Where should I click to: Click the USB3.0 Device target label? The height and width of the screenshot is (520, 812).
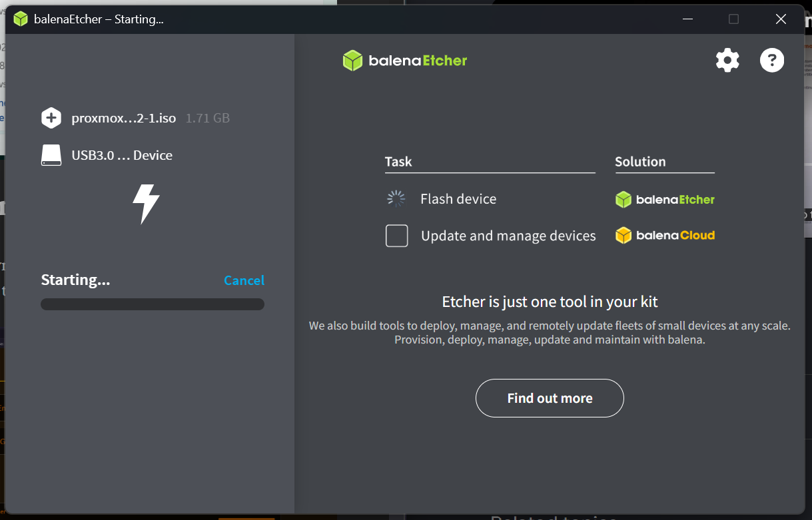[x=122, y=155]
